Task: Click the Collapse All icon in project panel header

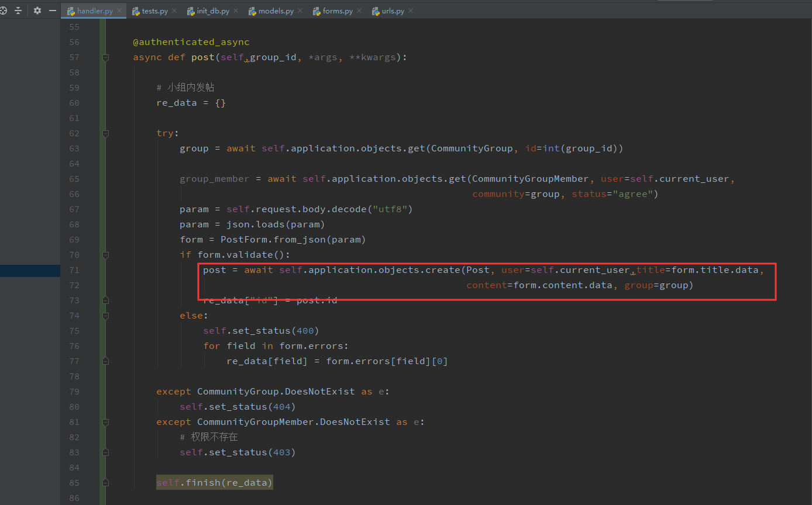Action: (x=18, y=11)
